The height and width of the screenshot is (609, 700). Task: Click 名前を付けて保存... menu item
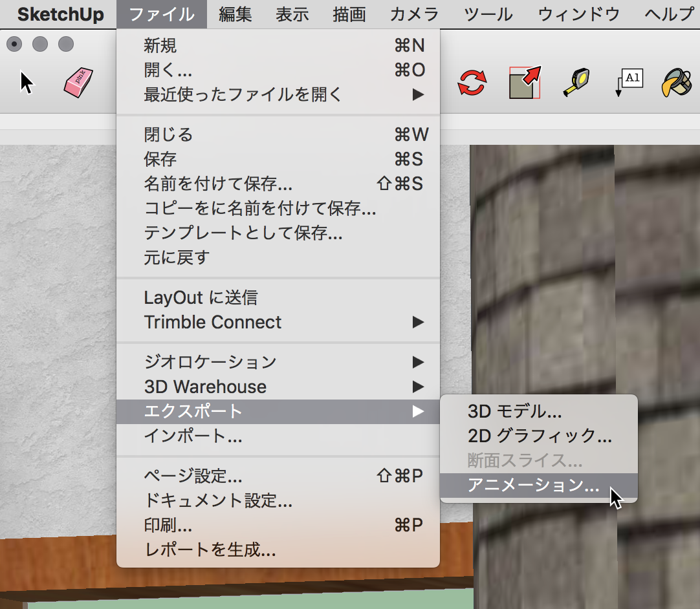(x=218, y=184)
